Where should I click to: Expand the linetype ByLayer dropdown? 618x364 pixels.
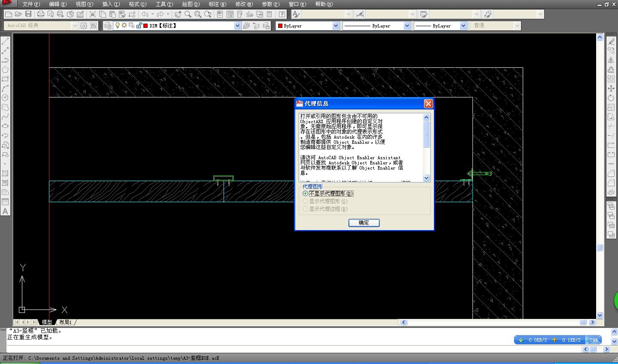tap(407, 26)
